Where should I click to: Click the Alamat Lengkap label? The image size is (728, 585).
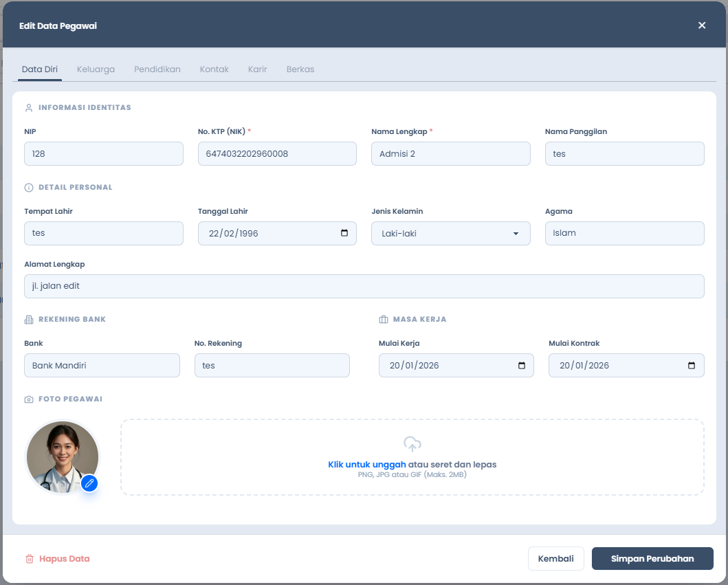point(54,264)
